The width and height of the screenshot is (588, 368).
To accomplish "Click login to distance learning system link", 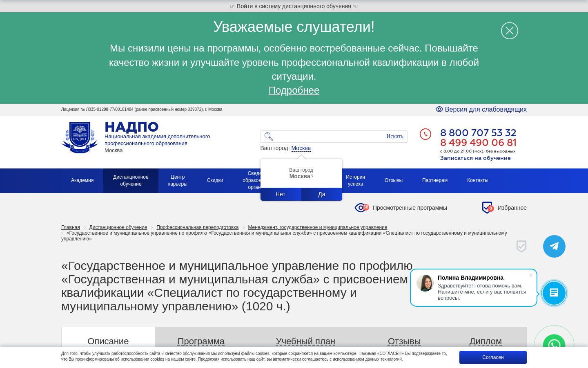I will 294,6.
